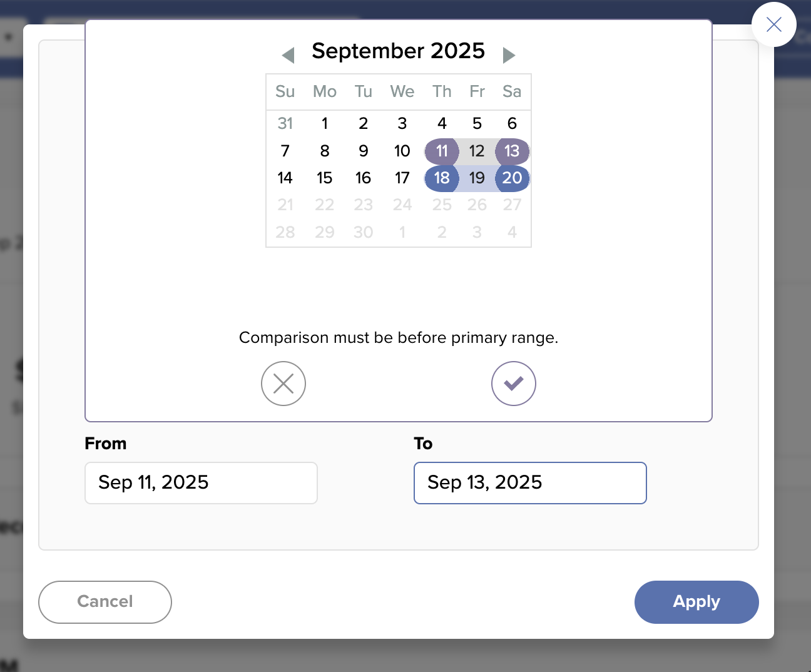Pick September 18 in the calendar

coord(442,178)
